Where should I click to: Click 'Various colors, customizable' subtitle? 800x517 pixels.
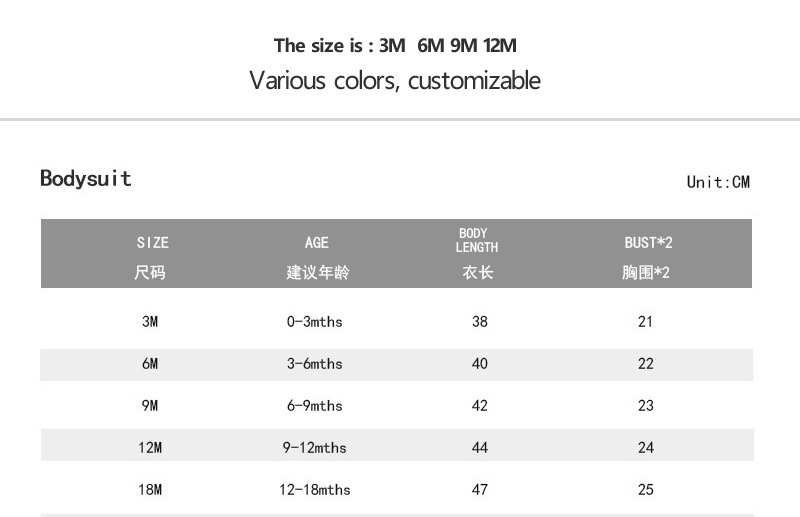point(395,80)
